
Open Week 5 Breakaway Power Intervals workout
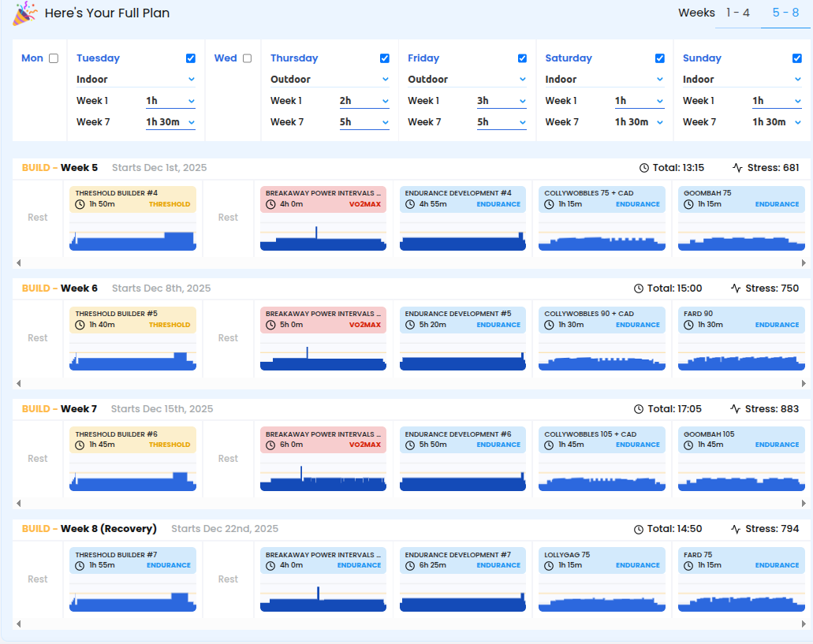(323, 199)
